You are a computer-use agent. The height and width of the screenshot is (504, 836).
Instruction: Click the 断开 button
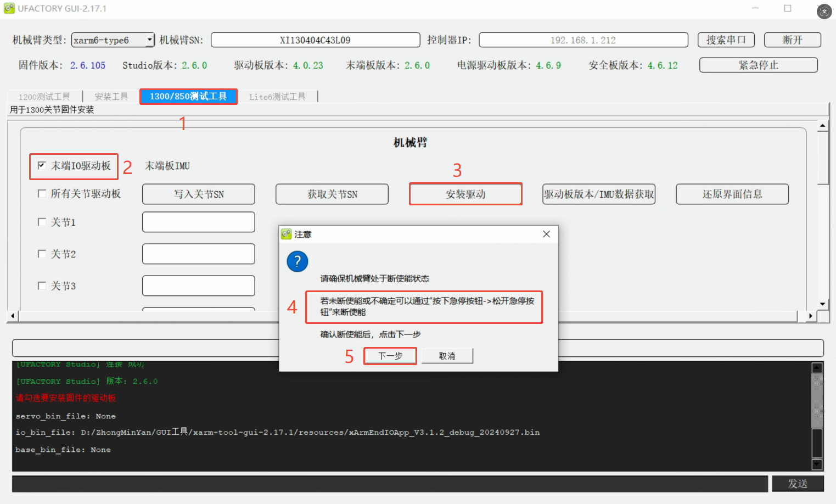click(x=792, y=40)
